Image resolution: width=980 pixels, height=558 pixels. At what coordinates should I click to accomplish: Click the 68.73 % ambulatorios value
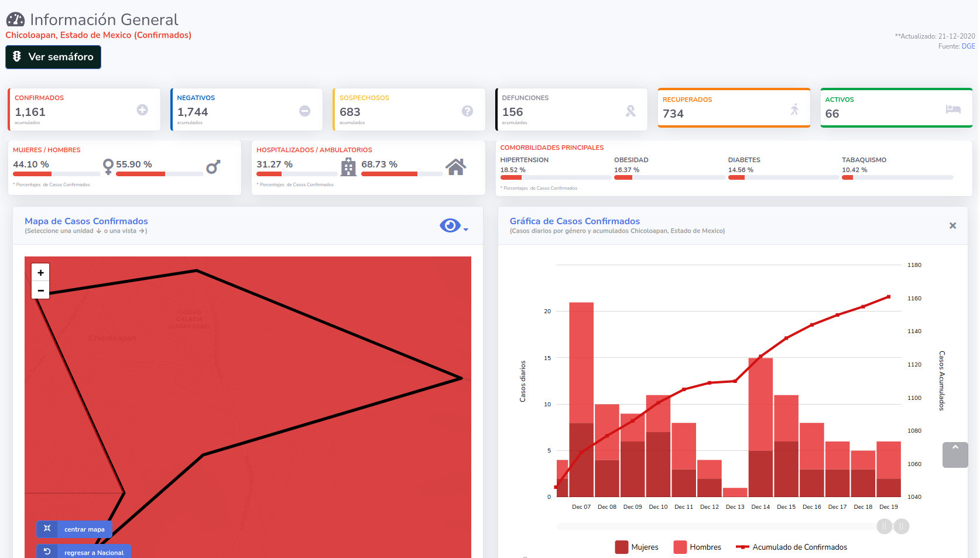coord(379,165)
